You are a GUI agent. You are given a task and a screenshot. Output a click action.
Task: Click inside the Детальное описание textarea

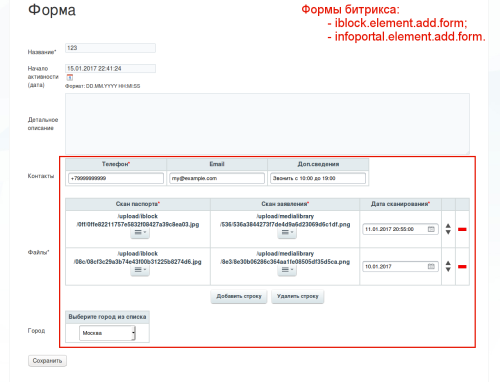point(267,124)
